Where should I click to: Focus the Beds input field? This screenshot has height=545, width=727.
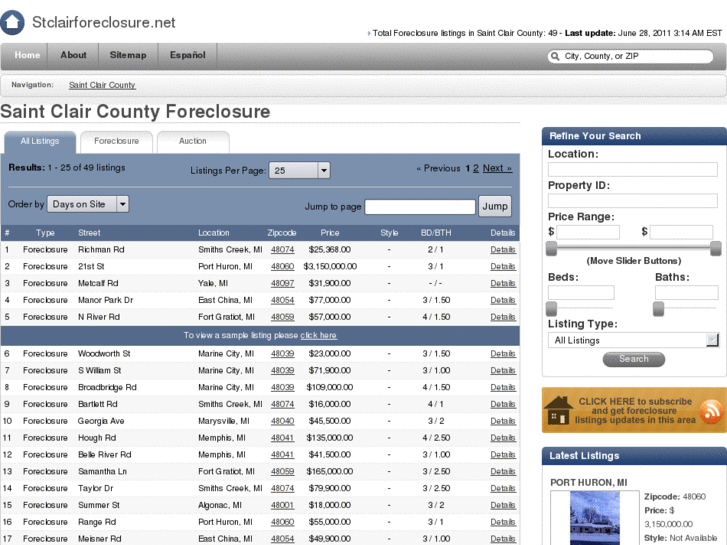(x=581, y=292)
